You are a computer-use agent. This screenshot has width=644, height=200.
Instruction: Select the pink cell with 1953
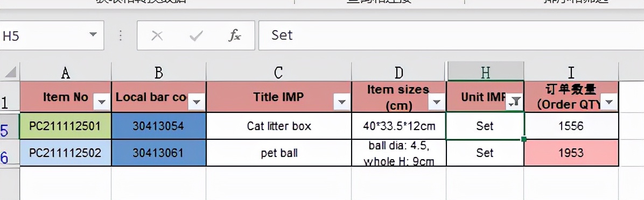571,153
